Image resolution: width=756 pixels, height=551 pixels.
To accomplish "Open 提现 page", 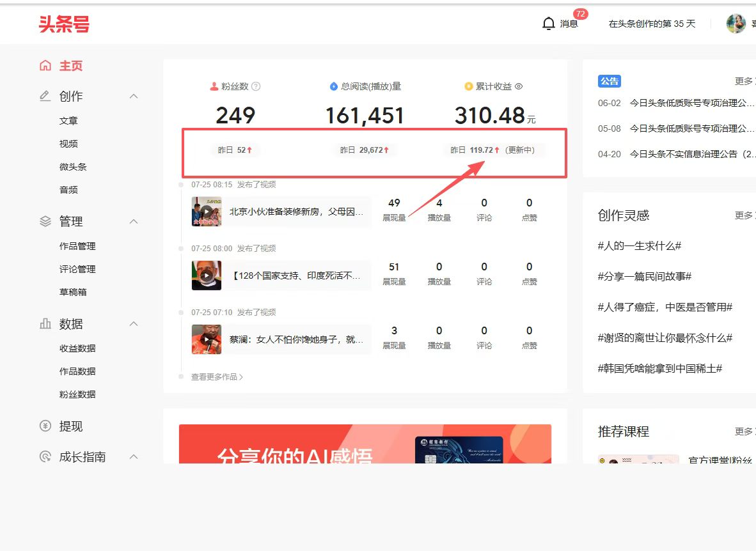I will click(71, 426).
